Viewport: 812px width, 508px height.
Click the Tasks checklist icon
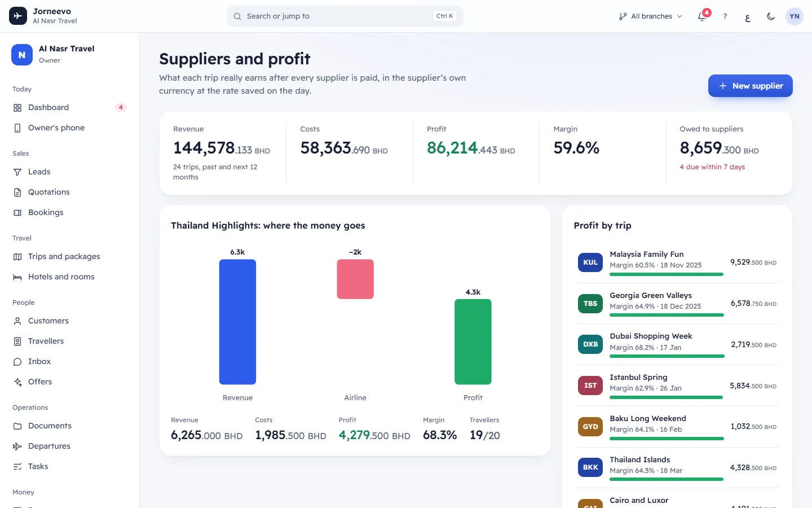(17, 467)
